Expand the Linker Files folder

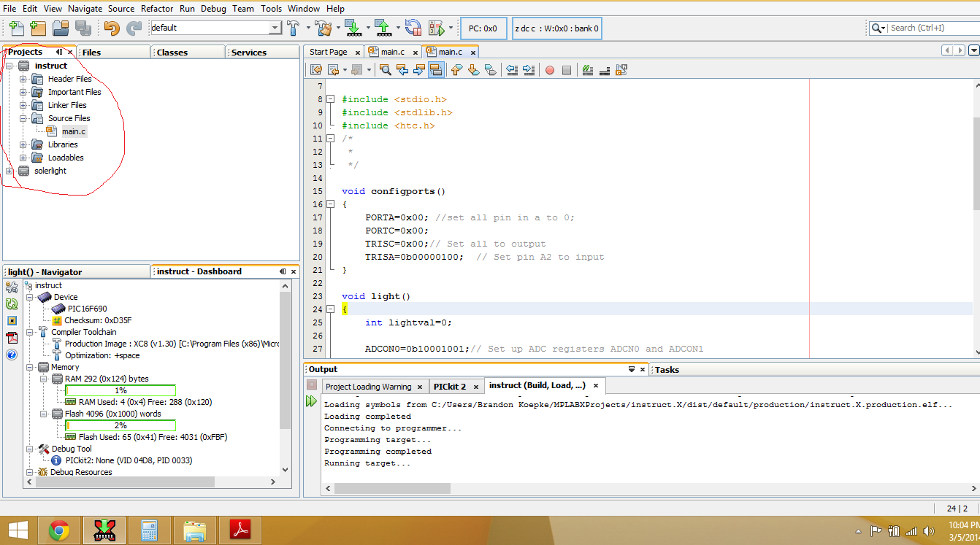[x=23, y=105]
